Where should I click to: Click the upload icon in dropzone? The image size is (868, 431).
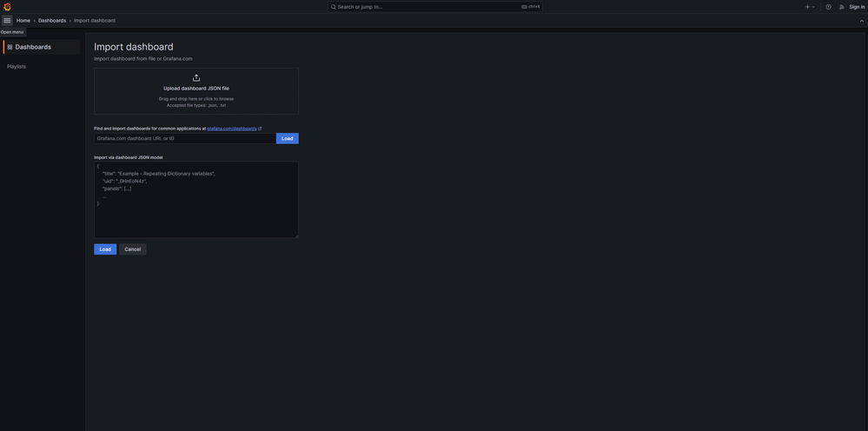pos(196,77)
